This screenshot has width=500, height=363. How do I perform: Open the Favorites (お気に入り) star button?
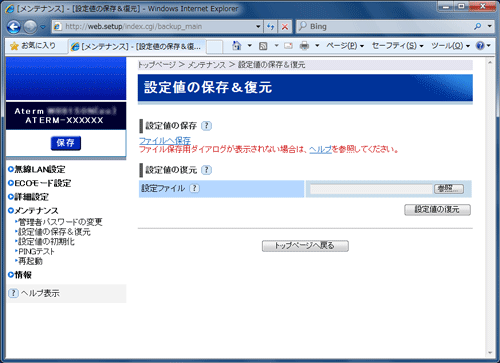click(x=33, y=46)
